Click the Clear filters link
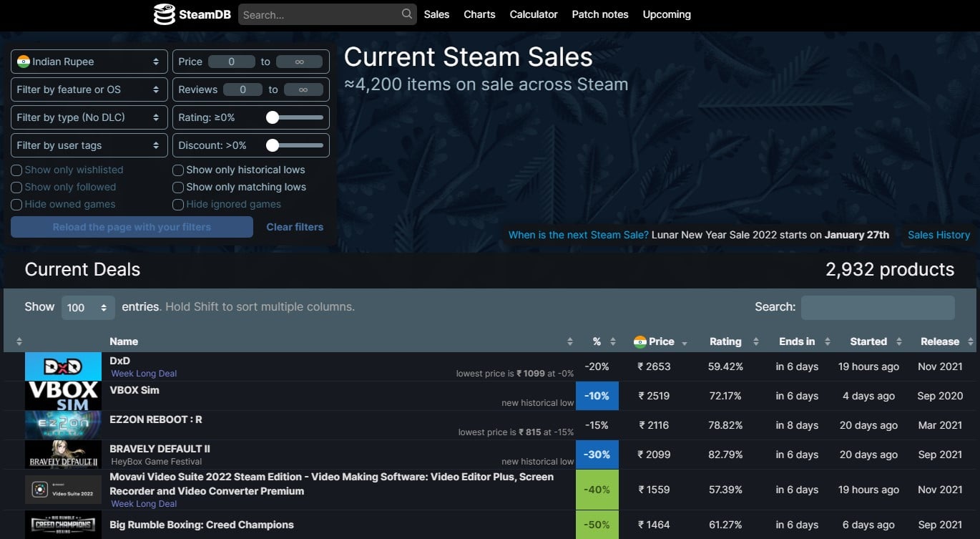The width and height of the screenshot is (980, 539). (295, 227)
